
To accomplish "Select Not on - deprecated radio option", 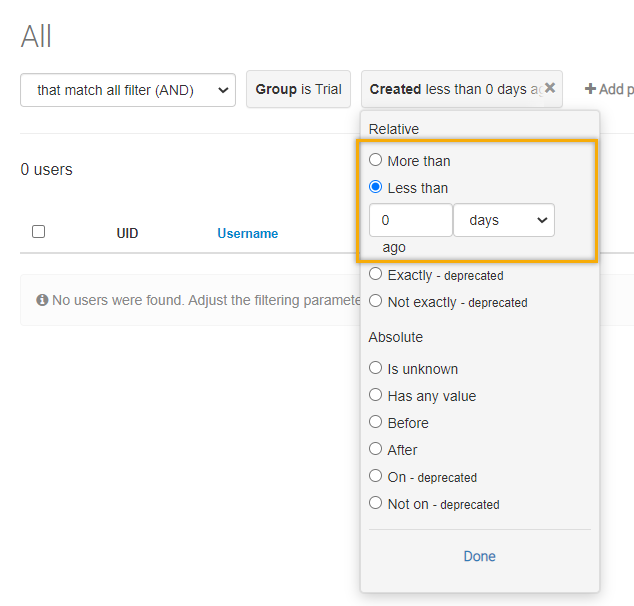I will (x=375, y=503).
